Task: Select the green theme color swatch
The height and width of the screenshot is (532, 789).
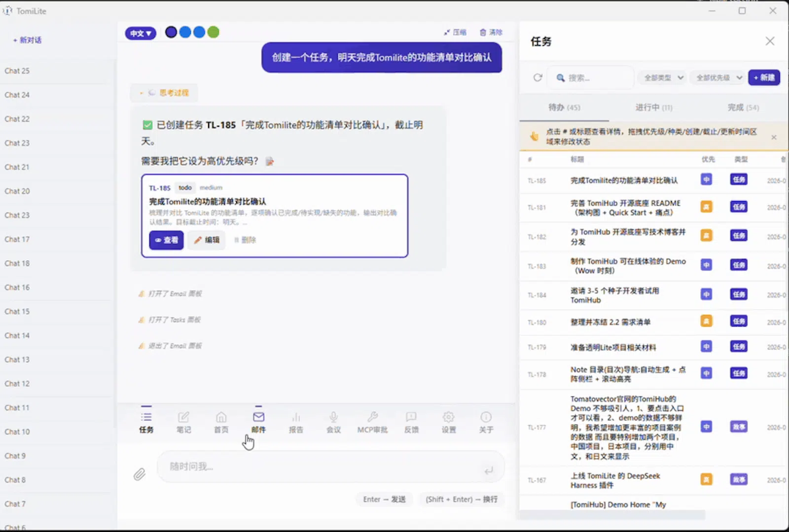Action: [x=213, y=32]
